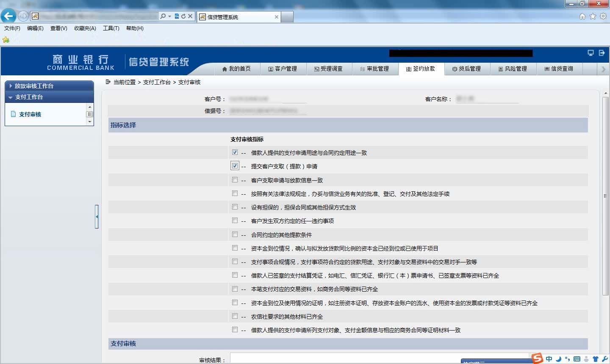Switch to the 风险管理 tab
610x364 pixels.
(x=513, y=69)
